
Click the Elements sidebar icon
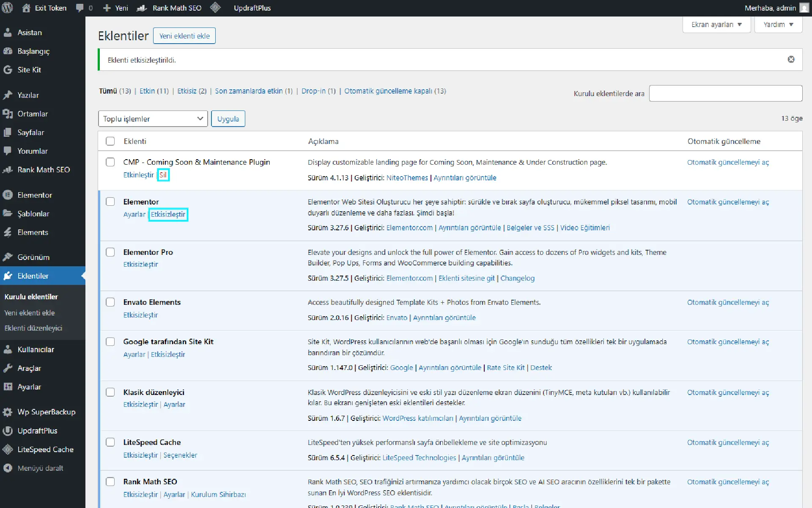[8, 232]
